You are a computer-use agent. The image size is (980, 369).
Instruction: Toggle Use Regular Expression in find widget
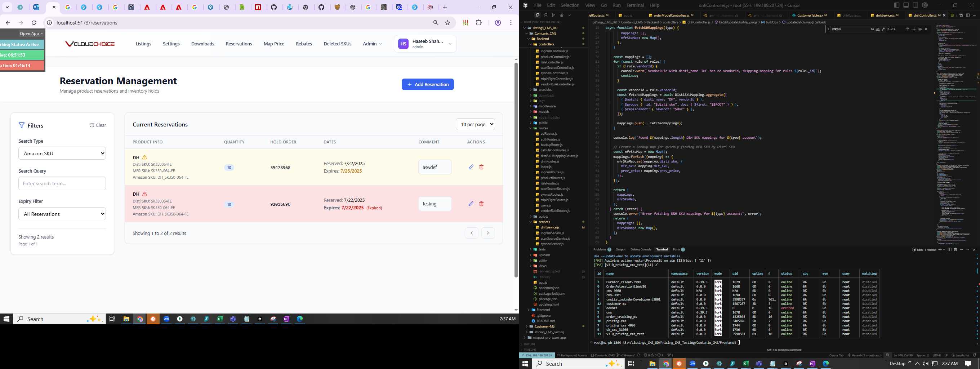pos(883,29)
